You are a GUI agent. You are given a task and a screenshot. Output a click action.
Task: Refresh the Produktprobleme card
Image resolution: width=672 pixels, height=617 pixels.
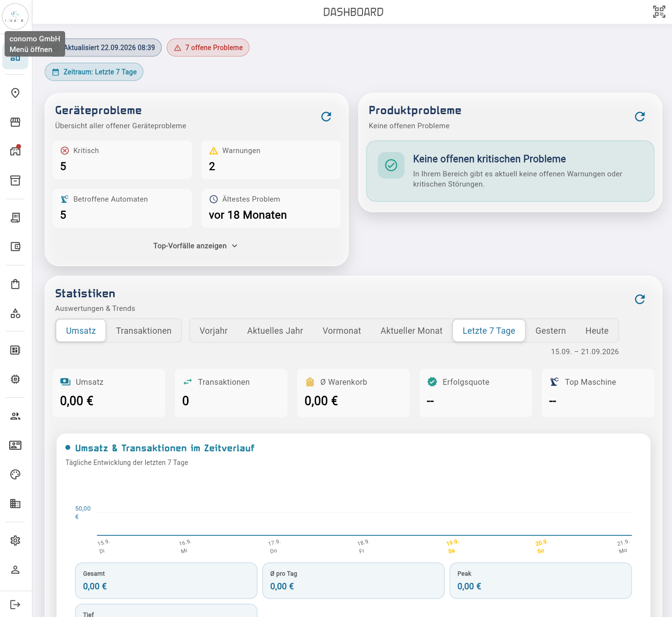pyautogui.click(x=640, y=117)
